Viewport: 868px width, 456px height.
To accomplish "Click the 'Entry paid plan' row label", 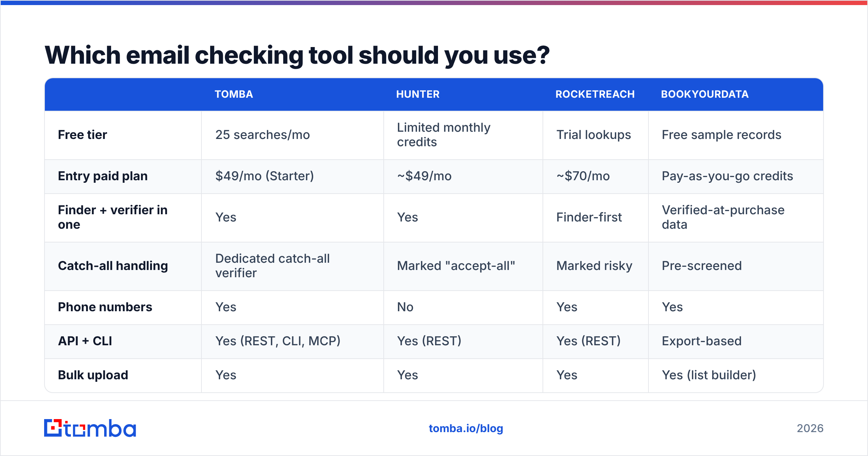I will tap(103, 176).
